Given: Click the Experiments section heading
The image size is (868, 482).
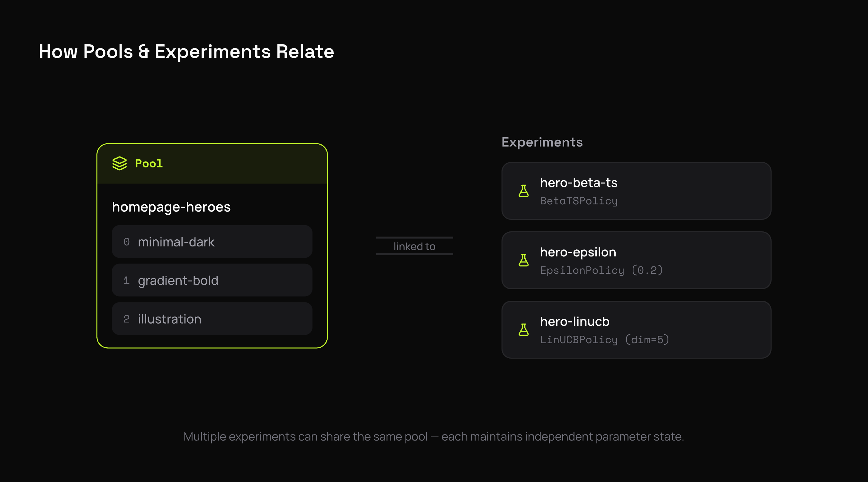Looking at the screenshot, I should 542,142.
